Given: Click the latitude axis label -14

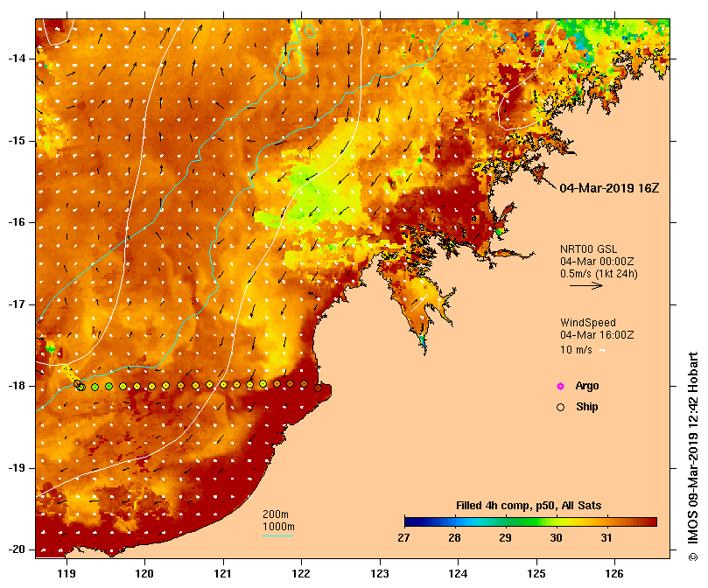Looking at the screenshot, I should (18, 59).
